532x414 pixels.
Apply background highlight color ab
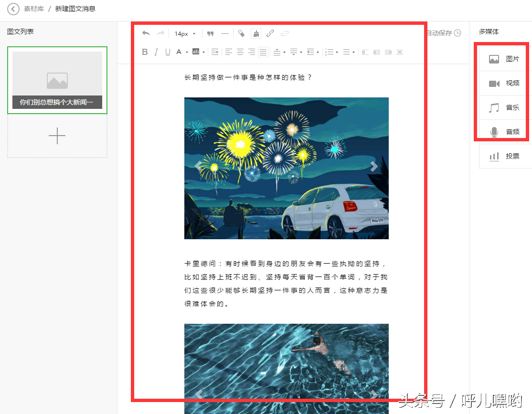pos(196,52)
